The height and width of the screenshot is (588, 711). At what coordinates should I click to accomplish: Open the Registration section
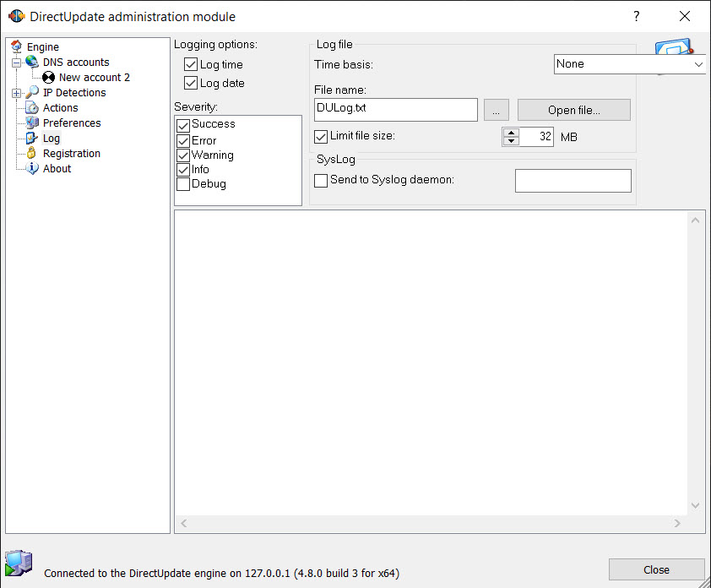point(72,153)
